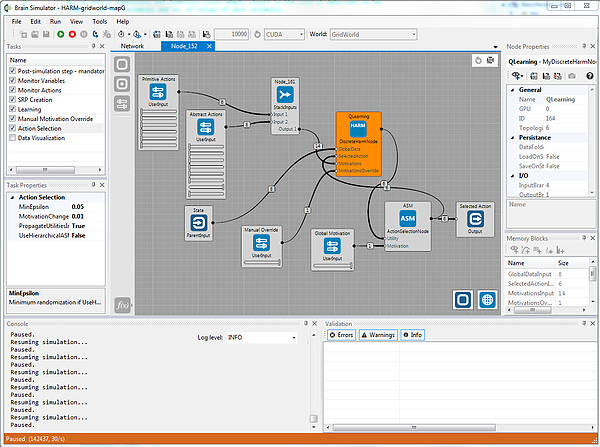
Task: Open the World GridWorld dropdown
Action: click(413, 34)
